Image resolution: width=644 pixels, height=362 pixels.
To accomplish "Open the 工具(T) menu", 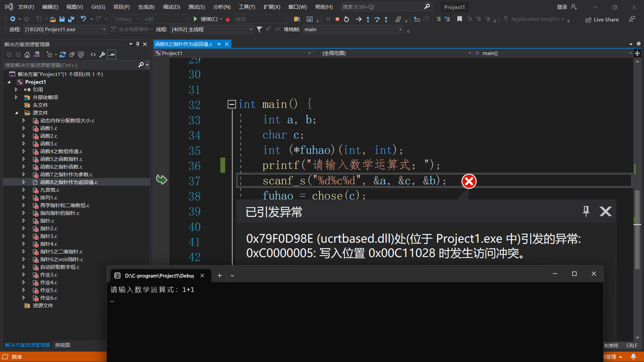I will click(x=247, y=7).
